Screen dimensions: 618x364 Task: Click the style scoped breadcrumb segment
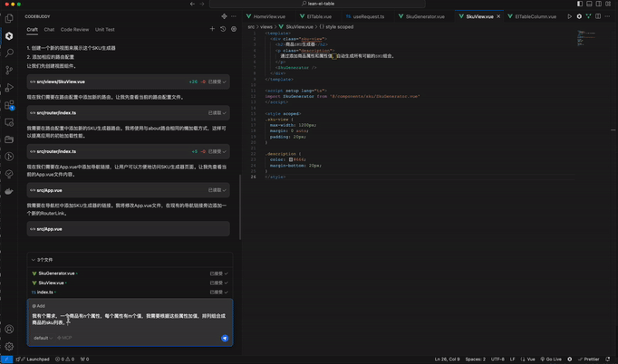tap(336, 27)
